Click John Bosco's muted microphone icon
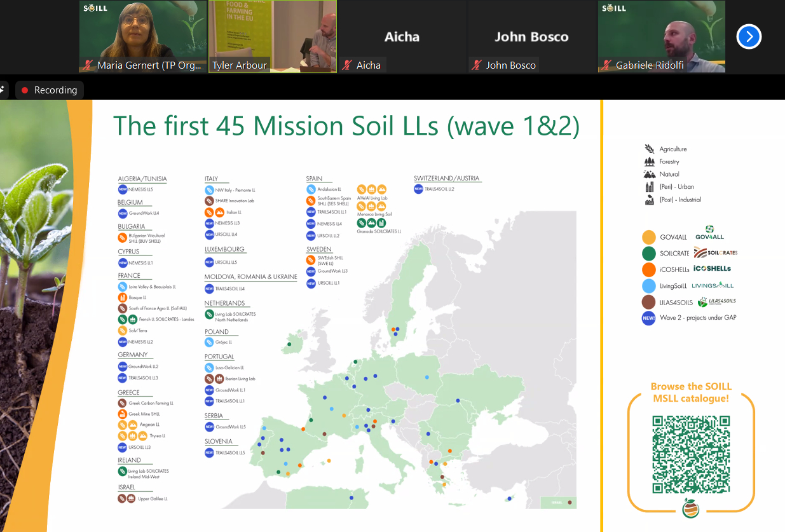Screen dimensions: 785x532 click(477, 65)
